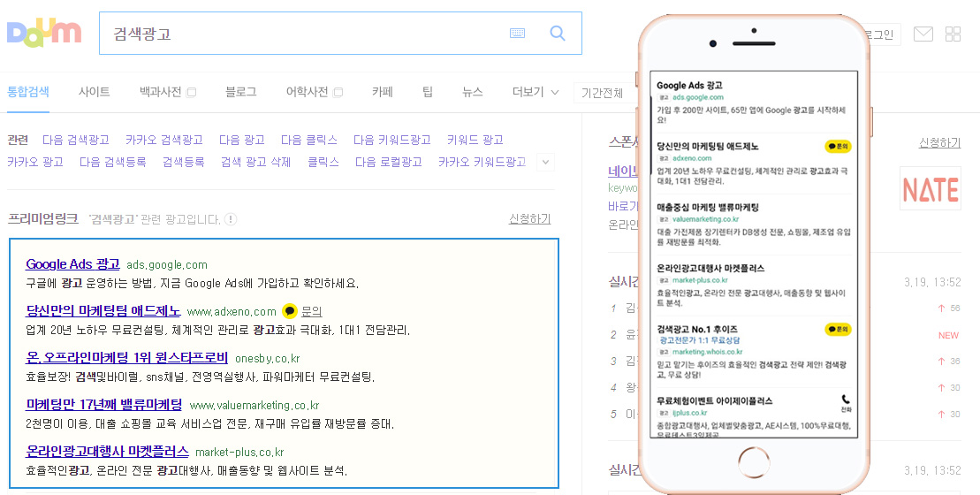Switch to the 블로그 tab
Image resolution: width=980 pixels, height=495 pixels.
tap(240, 92)
